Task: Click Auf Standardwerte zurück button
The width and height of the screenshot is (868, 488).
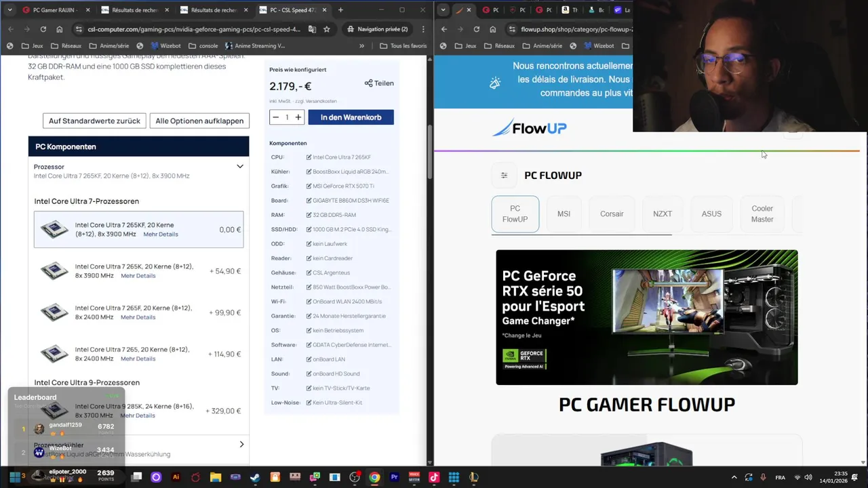Action: pyautogui.click(x=94, y=121)
